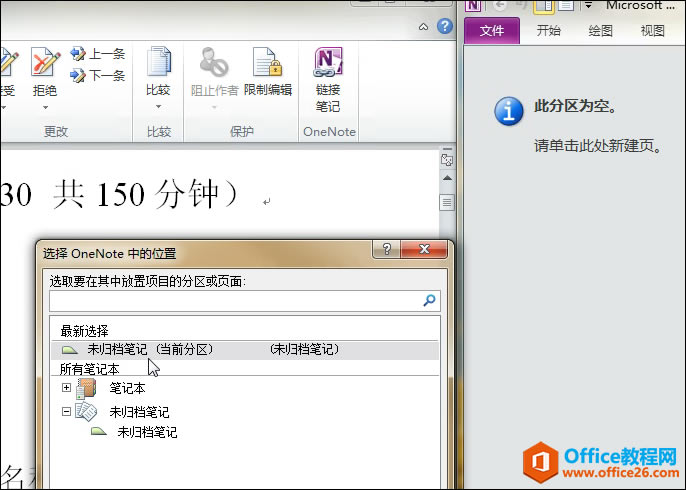The height and width of the screenshot is (490, 686).
Task: Click the ruler toggle icon above scrollbar
Action: [447, 159]
